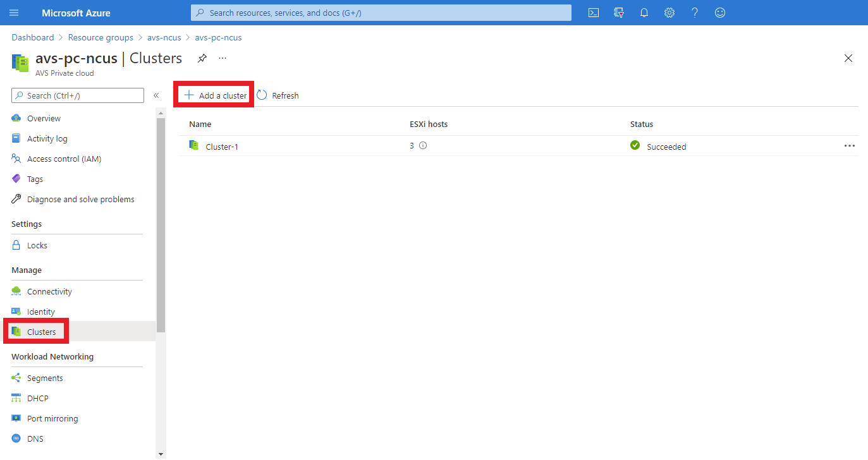Click sidebar scrollbar up arrow
The image size is (868, 460).
(161, 113)
